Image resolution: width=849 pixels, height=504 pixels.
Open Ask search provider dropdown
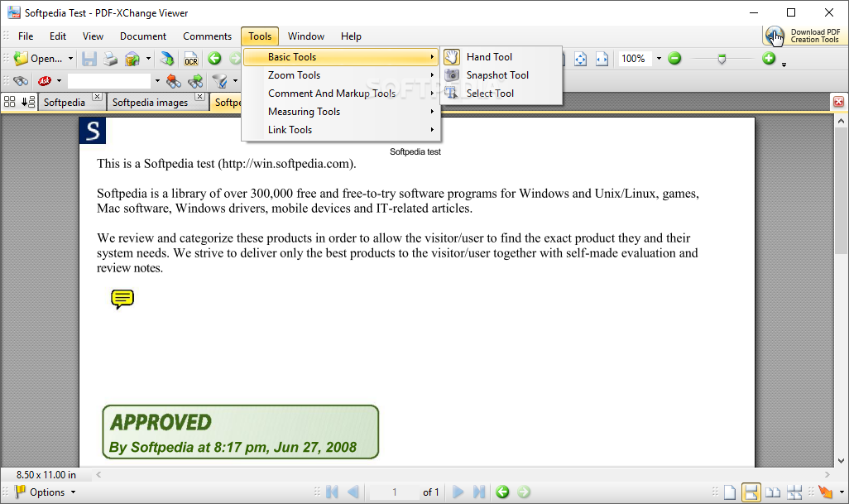(59, 81)
